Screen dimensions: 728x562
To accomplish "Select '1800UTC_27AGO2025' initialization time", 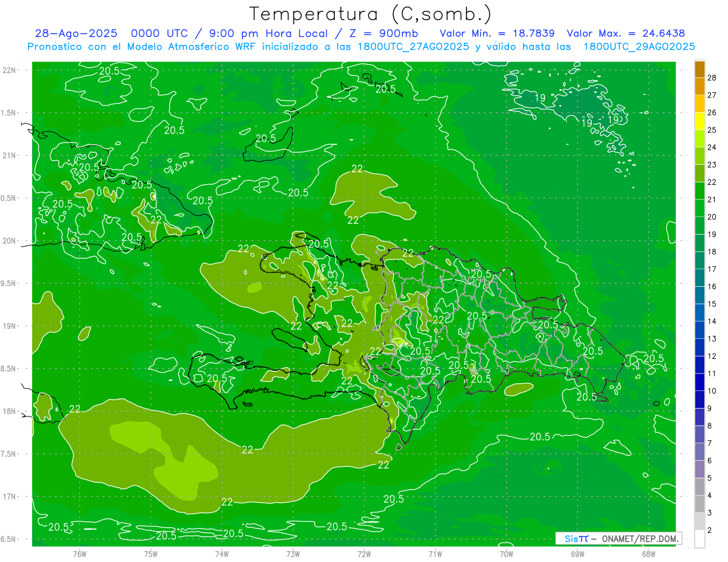I will 414,47.
